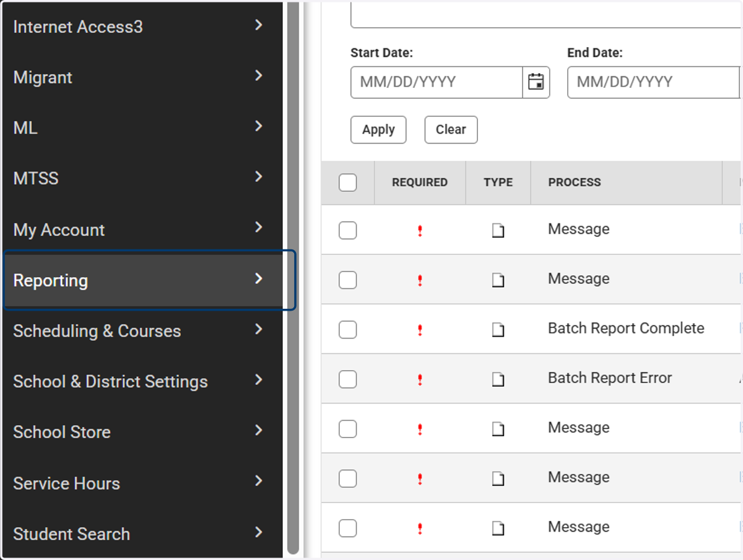Check the box for the Batch Report Error row
Image resolution: width=743 pixels, height=560 pixels.
tap(348, 379)
